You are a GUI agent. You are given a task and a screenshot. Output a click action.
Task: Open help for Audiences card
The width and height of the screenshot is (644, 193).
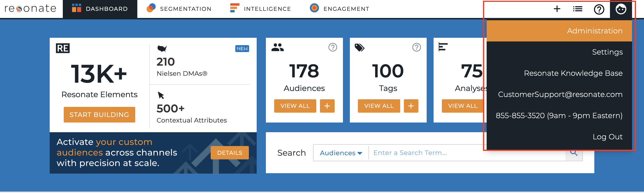click(x=333, y=47)
